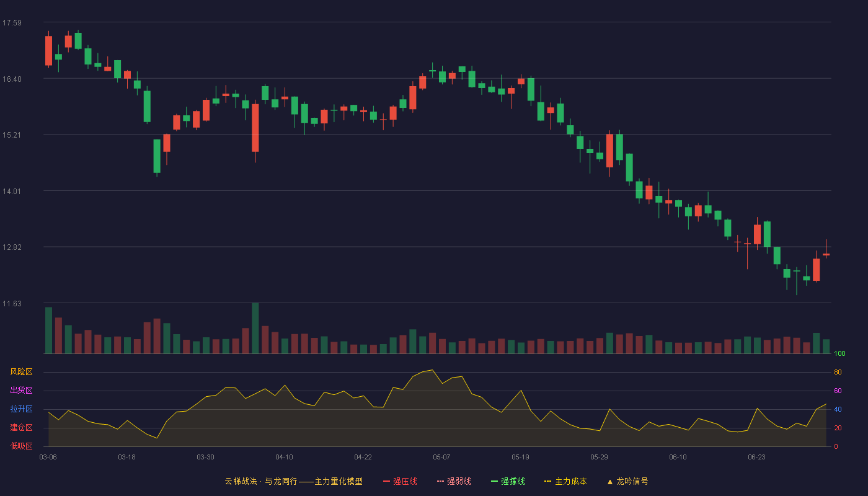Screen dimensions: 868x496
Task: Toggle the 强弱线 legend series
Action: point(454,481)
